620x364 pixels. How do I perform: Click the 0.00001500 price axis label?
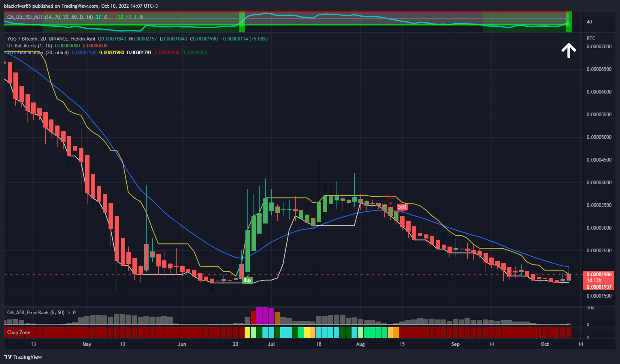point(599,296)
